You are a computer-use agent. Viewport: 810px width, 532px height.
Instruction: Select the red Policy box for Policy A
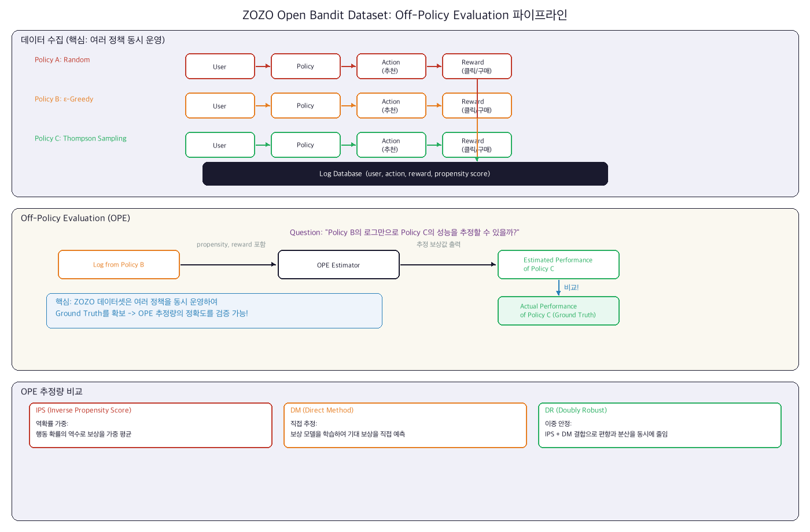tap(305, 66)
